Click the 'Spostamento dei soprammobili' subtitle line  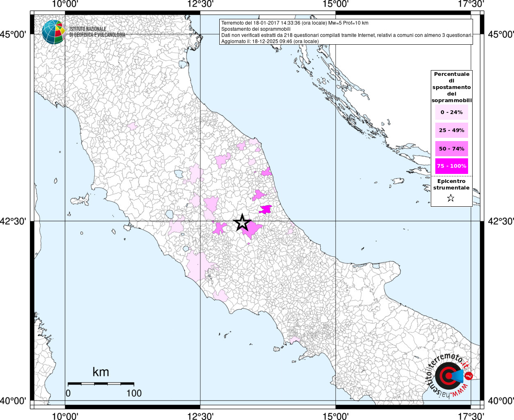point(256,29)
